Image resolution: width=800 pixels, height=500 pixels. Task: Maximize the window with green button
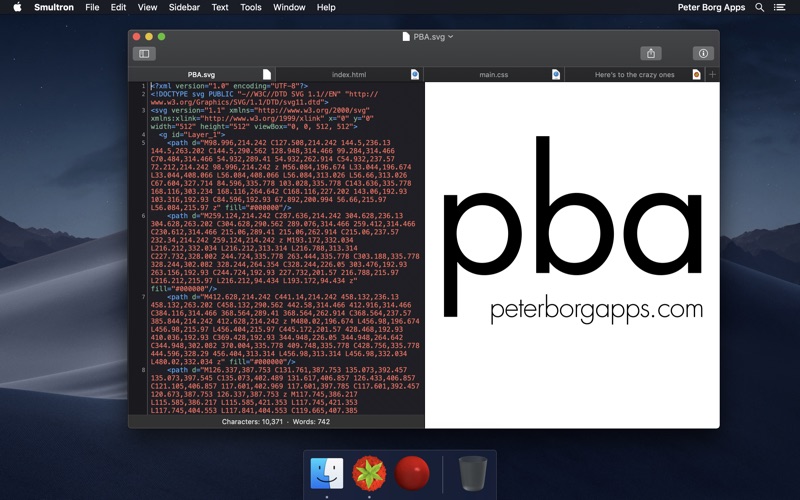[x=161, y=37]
